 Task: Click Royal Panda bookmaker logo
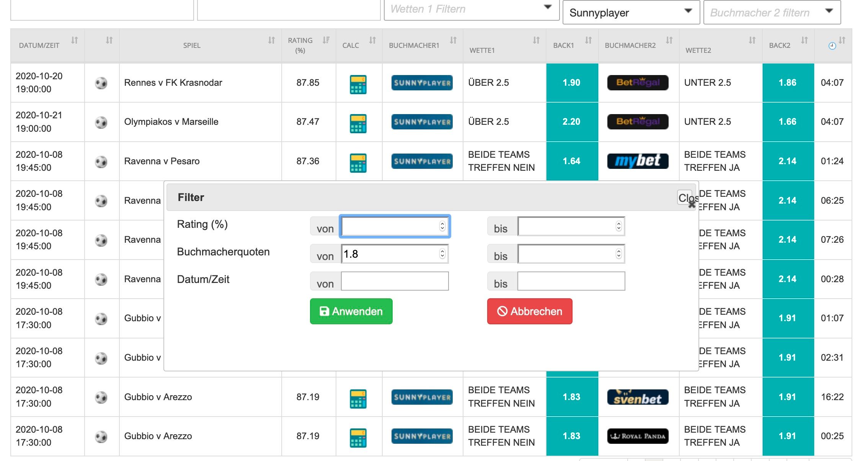pyautogui.click(x=638, y=436)
